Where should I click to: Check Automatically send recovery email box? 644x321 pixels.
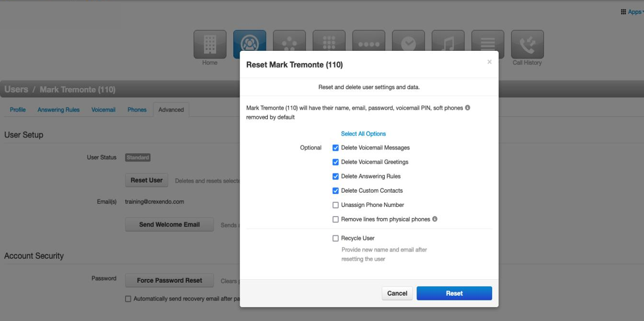tap(128, 299)
